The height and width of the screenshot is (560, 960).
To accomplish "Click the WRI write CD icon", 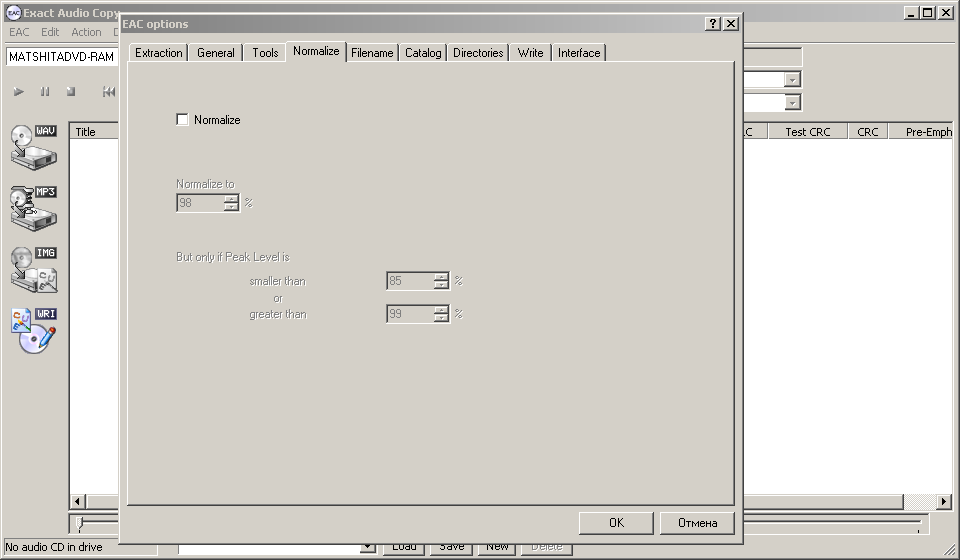I will tap(33, 329).
